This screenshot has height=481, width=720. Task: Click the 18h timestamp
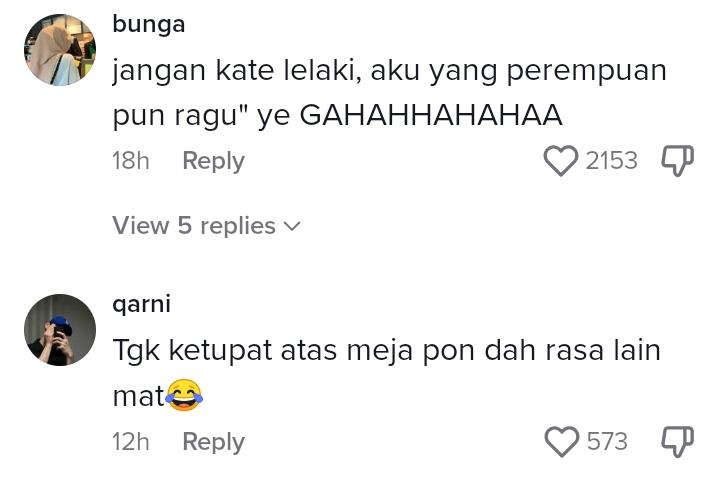pyautogui.click(x=130, y=161)
